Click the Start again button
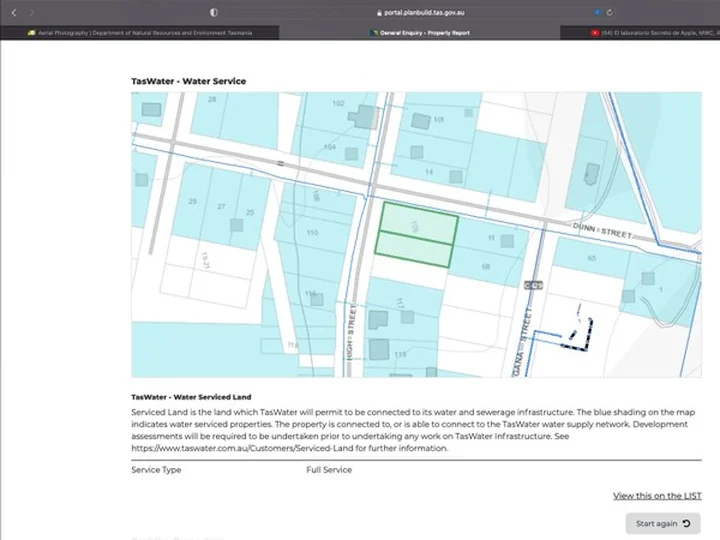 pos(663,523)
